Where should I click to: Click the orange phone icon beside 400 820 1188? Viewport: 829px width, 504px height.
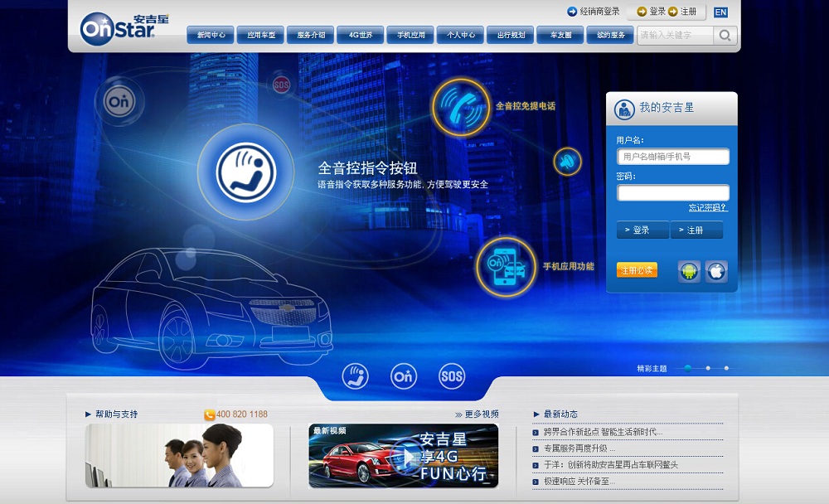pyautogui.click(x=210, y=415)
